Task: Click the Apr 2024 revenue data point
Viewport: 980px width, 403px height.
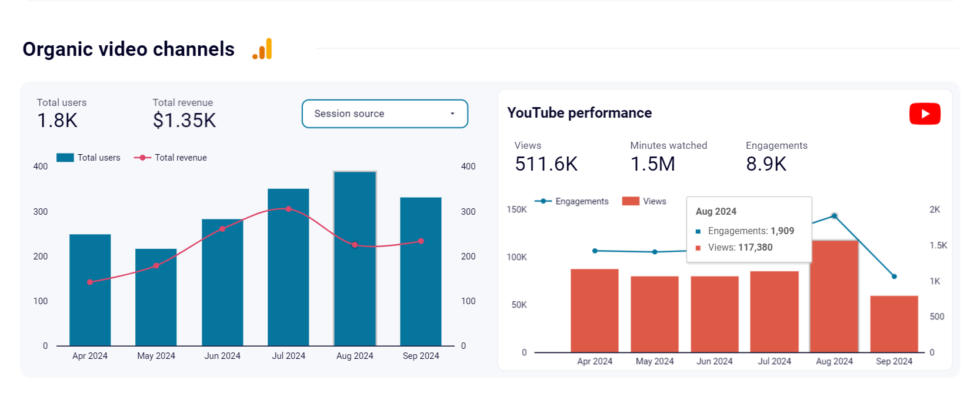Action: (90, 282)
